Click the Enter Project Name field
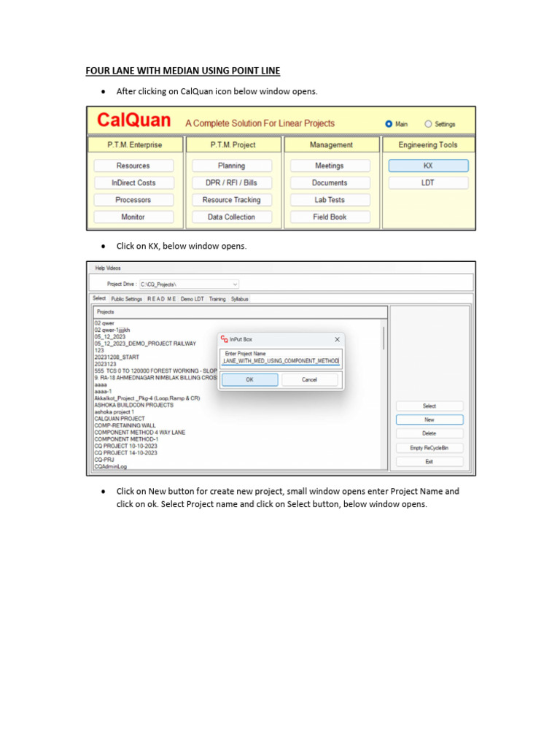The width and height of the screenshot is (560, 747). pyautogui.click(x=281, y=361)
